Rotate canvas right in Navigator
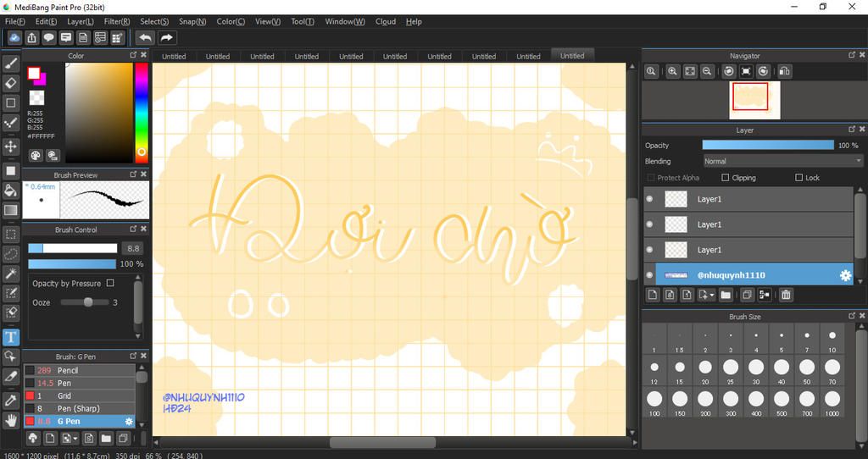 (x=764, y=71)
